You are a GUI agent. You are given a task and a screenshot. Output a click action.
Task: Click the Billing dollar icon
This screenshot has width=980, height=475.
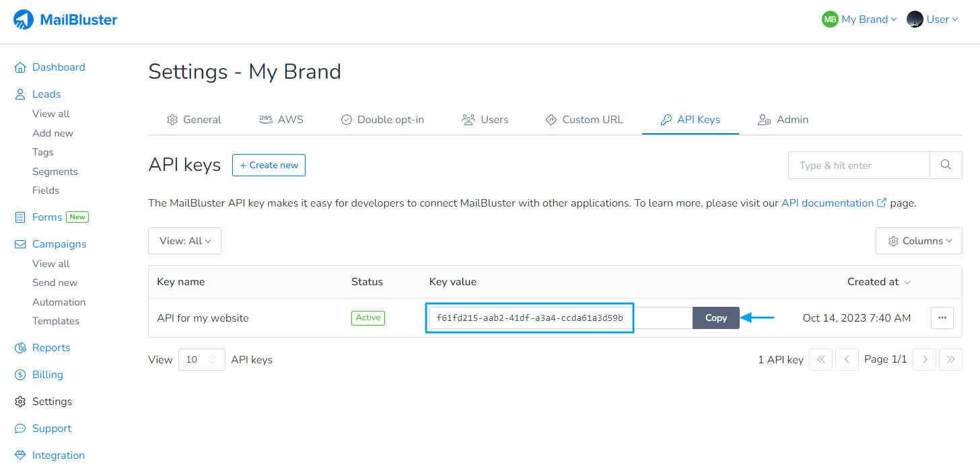click(x=20, y=375)
